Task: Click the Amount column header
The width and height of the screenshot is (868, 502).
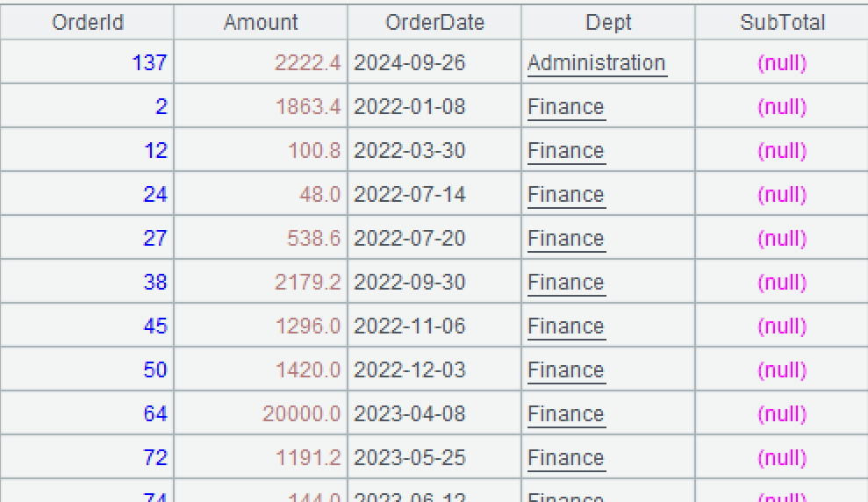Action: pyautogui.click(x=261, y=22)
